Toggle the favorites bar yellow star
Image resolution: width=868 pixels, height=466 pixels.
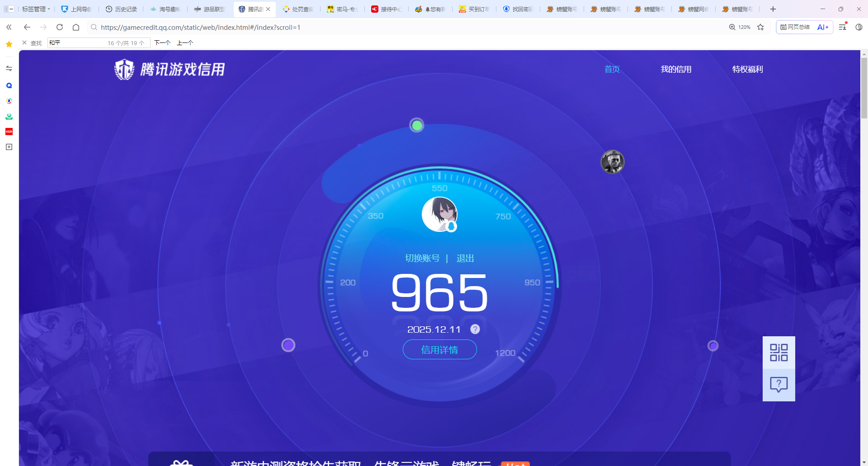click(x=9, y=44)
